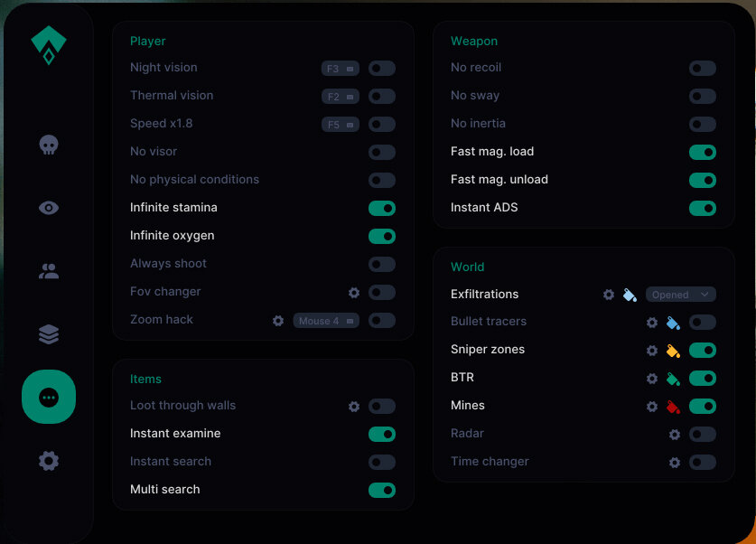The height and width of the screenshot is (544, 756).
Task: Pick the yellow Sniper zones color
Action: 673,351
